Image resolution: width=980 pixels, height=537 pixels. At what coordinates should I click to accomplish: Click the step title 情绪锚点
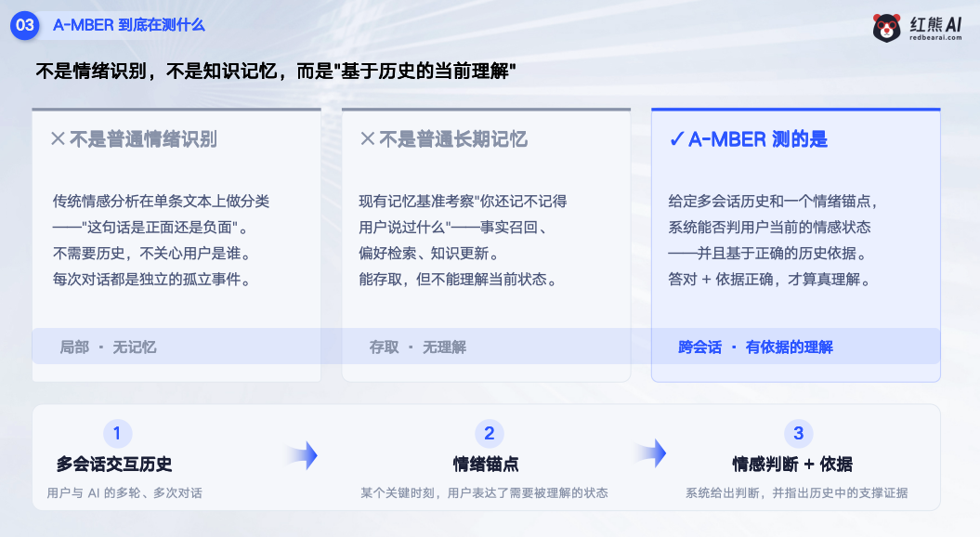pyautogui.click(x=486, y=464)
